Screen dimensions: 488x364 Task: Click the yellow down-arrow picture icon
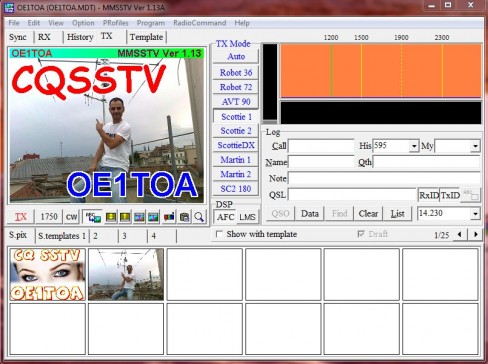[x=111, y=217]
